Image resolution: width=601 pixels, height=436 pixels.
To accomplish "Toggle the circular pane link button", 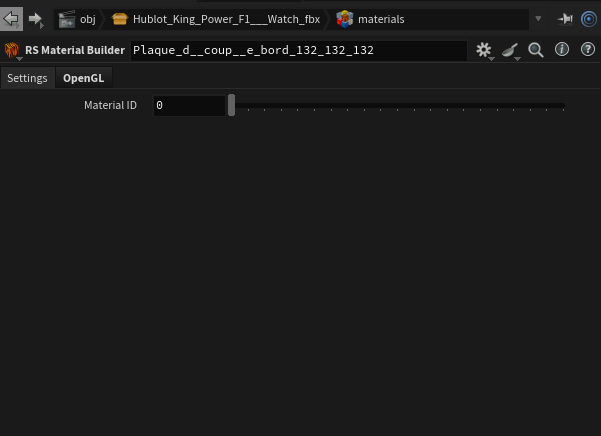I will (588, 19).
